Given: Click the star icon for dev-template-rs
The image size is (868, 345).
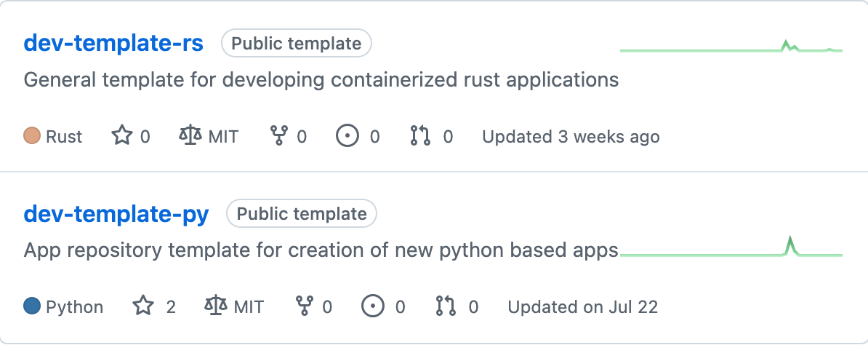Looking at the screenshot, I should [121, 136].
